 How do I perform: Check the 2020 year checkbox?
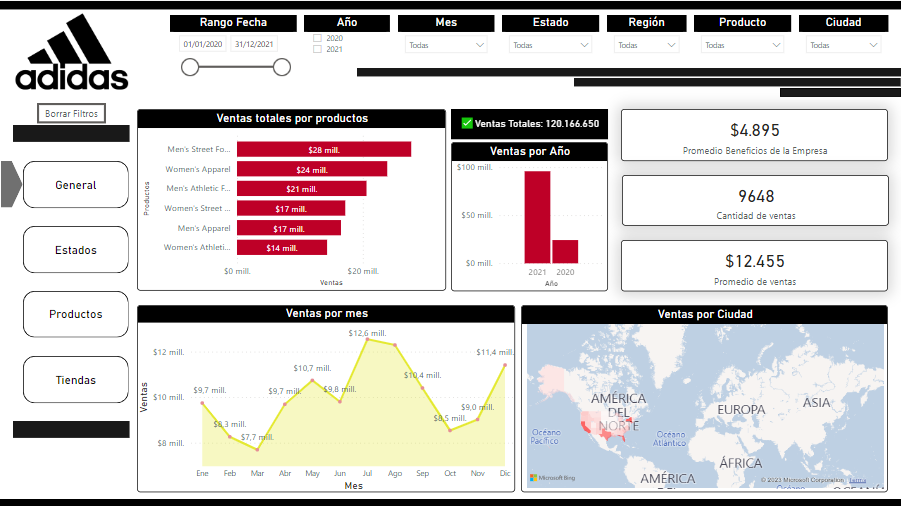[317, 38]
